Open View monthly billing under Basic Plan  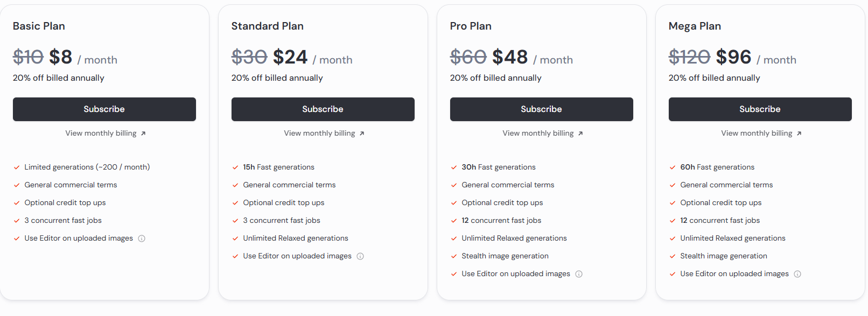pyautogui.click(x=101, y=133)
